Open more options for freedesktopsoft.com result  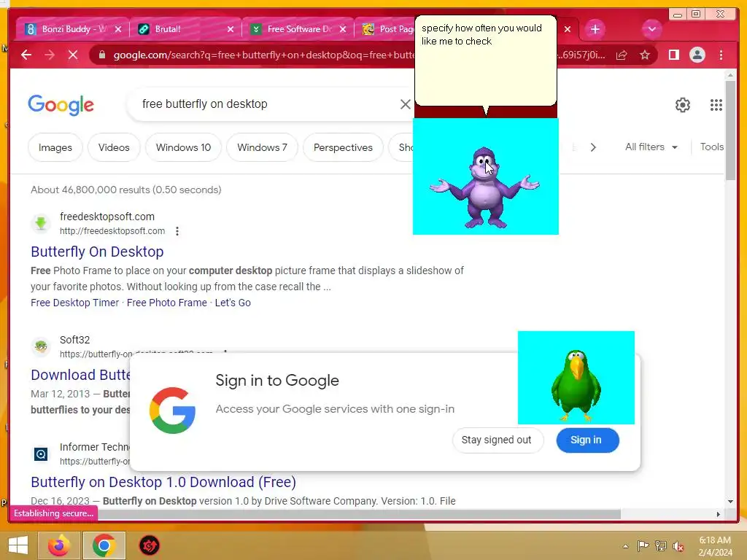coord(177,231)
